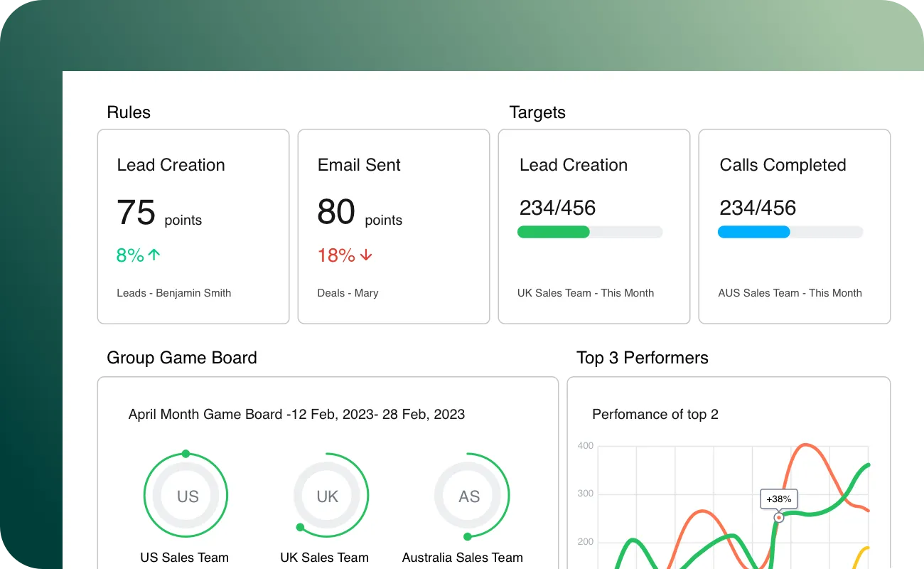The height and width of the screenshot is (569, 924).
Task: Click the Deals - Mary label
Action: [348, 292]
